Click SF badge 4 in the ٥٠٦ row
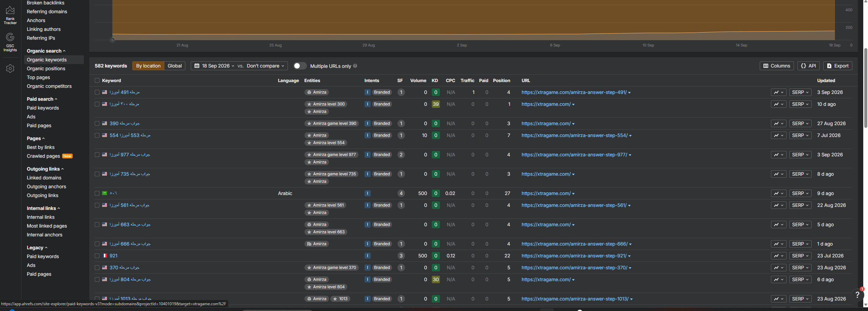The height and width of the screenshot is (311, 868). [x=401, y=193]
